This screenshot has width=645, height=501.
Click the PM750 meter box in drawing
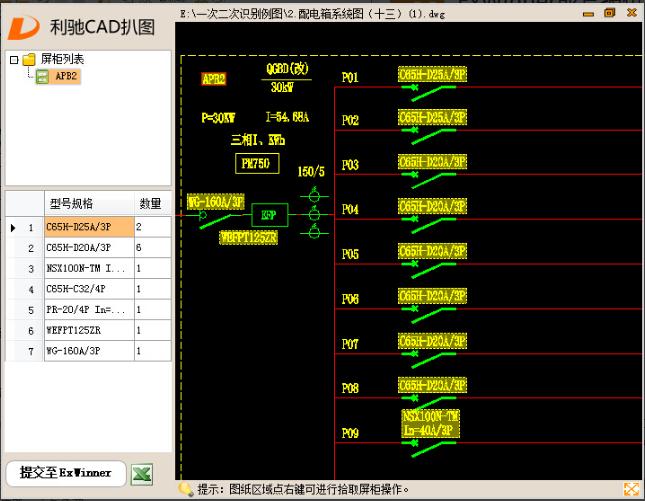pos(257,163)
